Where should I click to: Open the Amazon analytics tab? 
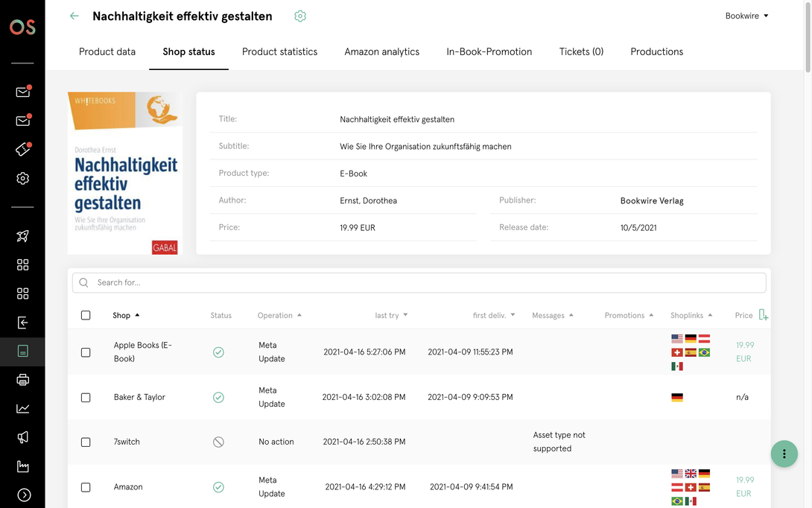(381, 51)
